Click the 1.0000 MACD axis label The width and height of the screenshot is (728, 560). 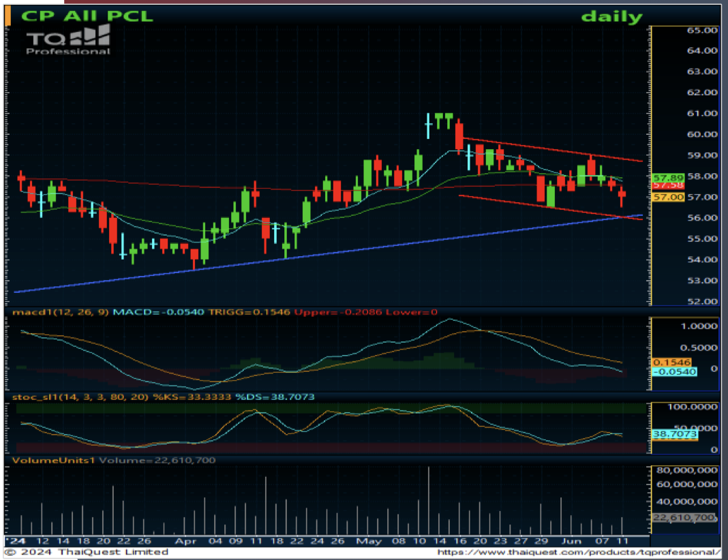click(x=699, y=326)
